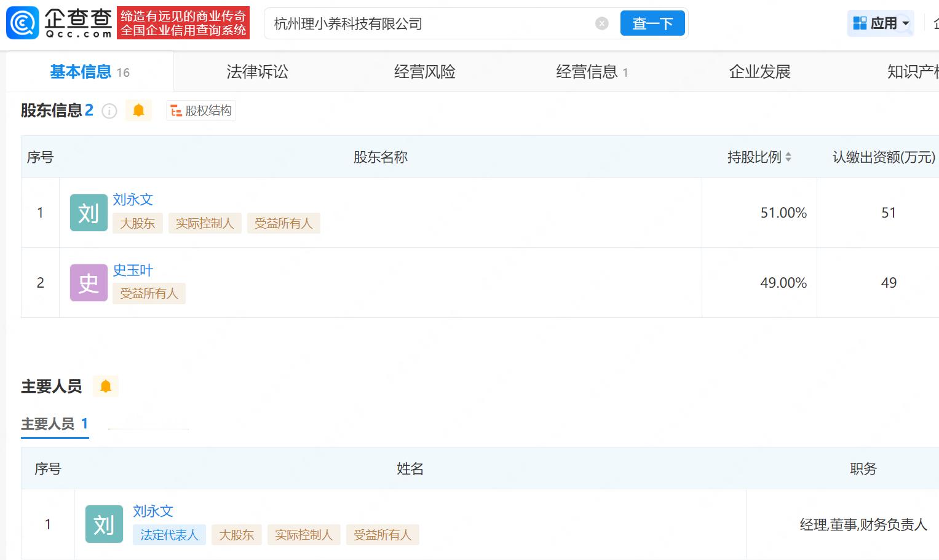Click 大股东 tag in key personnel row
The height and width of the screenshot is (560, 939).
pos(237,535)
